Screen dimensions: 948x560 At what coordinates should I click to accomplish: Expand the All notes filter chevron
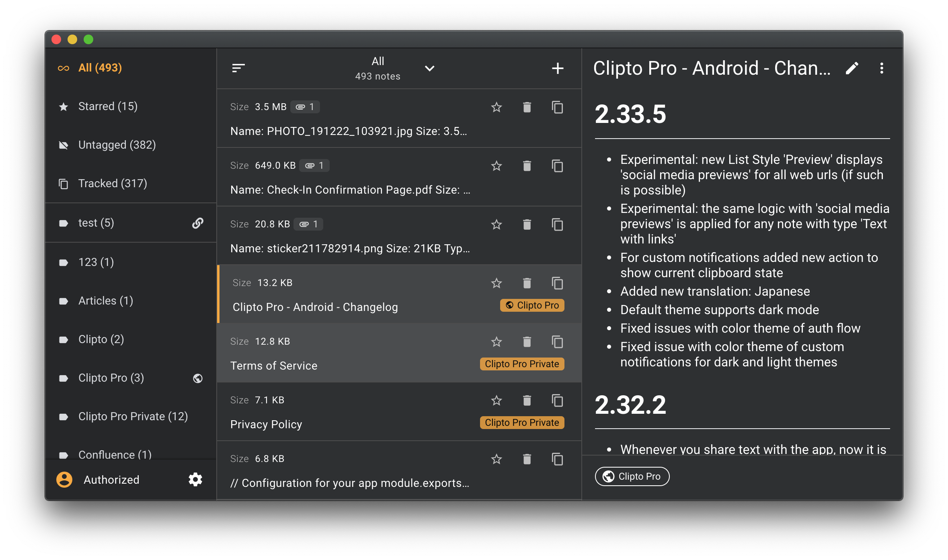click(x=429, y=68)
